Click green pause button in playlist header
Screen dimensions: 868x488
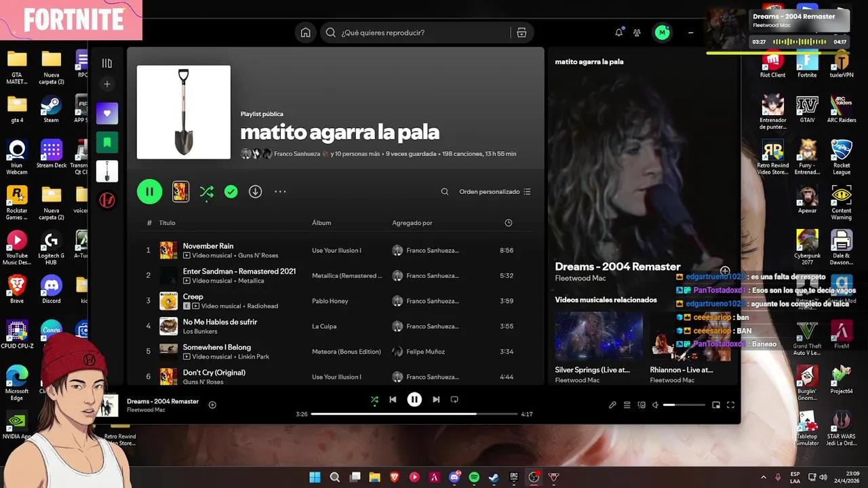[150, 192]
